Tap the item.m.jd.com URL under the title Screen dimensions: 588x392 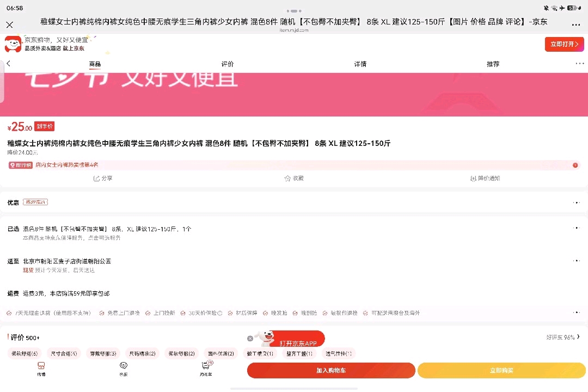[294, 30]
